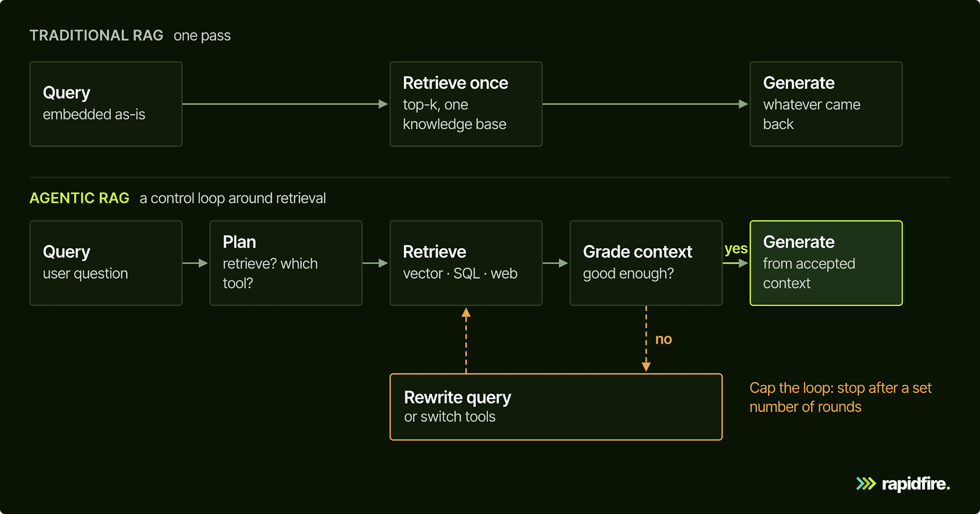Click the 'or switch tools' text
Image resolution: width=980 pixels, height=514 pixels.
click(450, 417)
